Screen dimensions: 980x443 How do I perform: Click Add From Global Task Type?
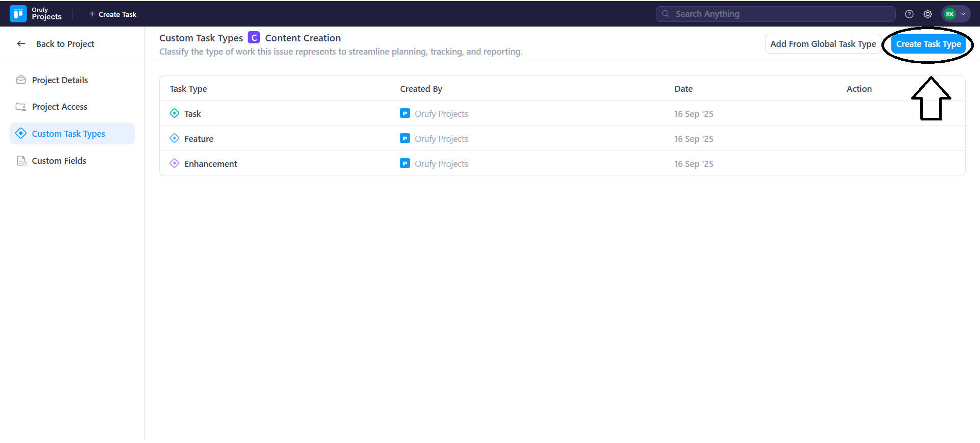(x=823, y=44)
